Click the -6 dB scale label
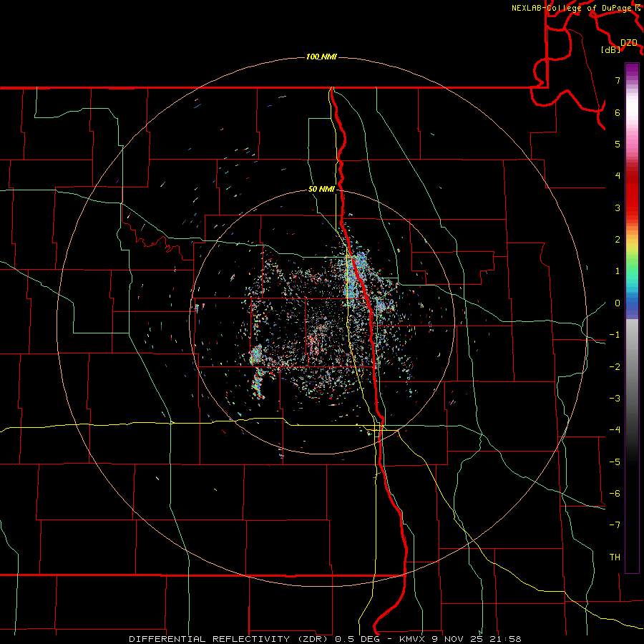Image resolution: width=644 pixels, height=644 pixels. (x=615, y=494)
